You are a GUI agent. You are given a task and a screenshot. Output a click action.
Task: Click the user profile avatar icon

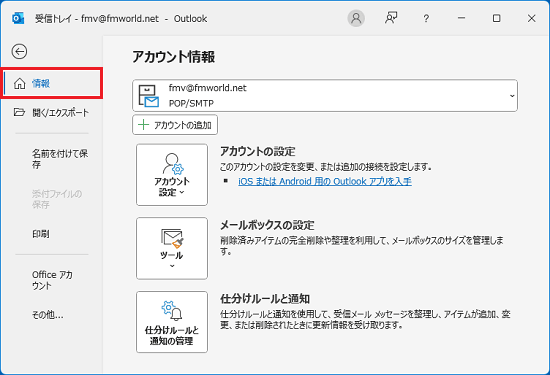tap(356, 18)
